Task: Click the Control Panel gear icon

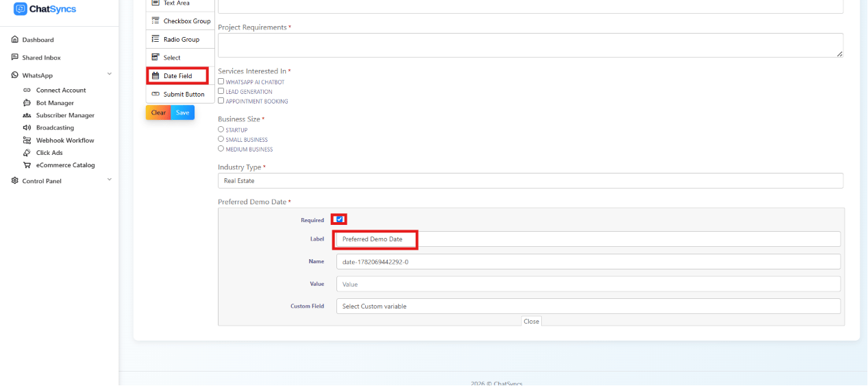Action: (x=15, y=181)
